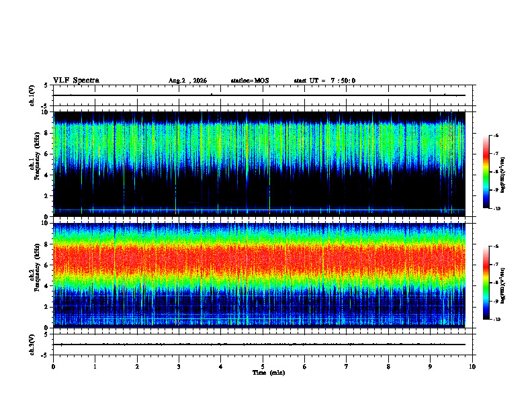Image resolution: width=532 pixels, height=411 pixels.
Task: Click time axis tick label "0"
Action: [53, 367]
